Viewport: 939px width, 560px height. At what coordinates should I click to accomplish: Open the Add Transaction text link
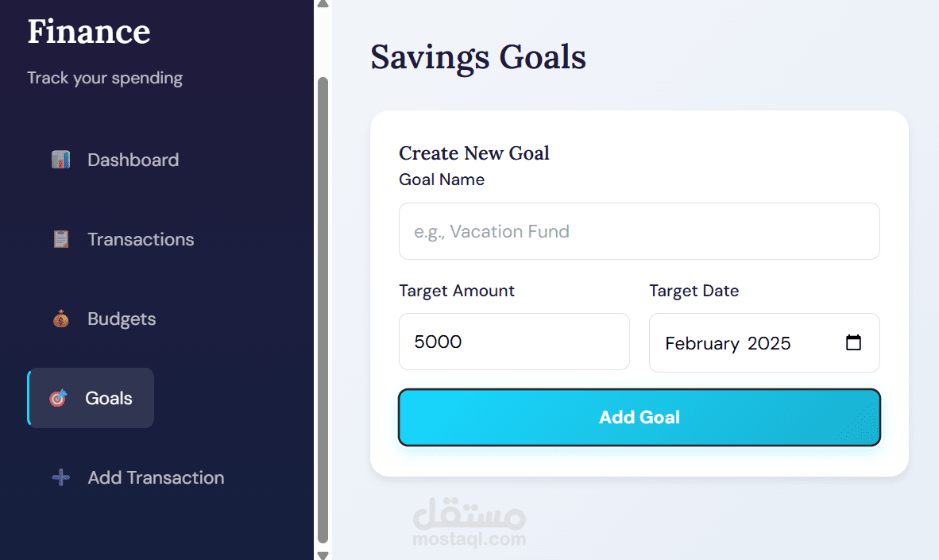tap(156, 477)
